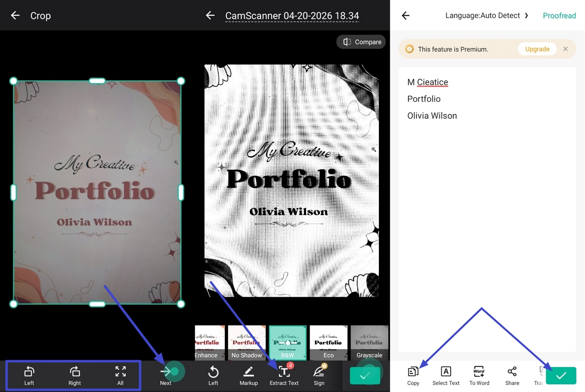Tap right edge crop handle

181,192
